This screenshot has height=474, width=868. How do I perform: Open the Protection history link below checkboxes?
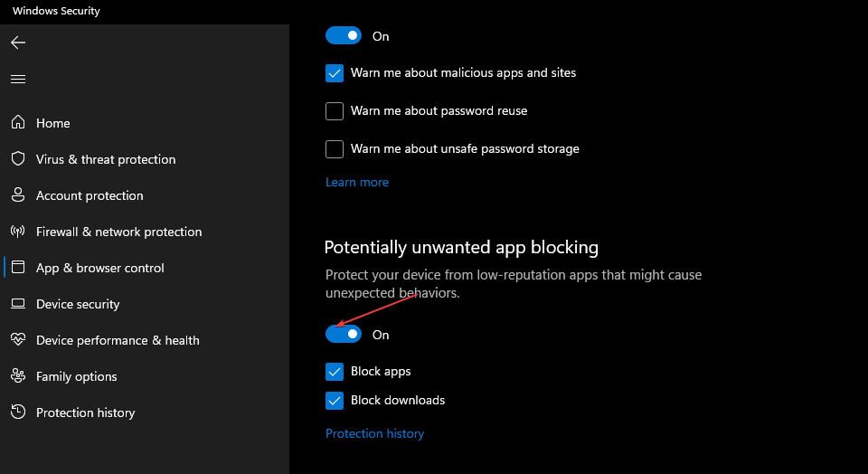[x=374, y=433]
